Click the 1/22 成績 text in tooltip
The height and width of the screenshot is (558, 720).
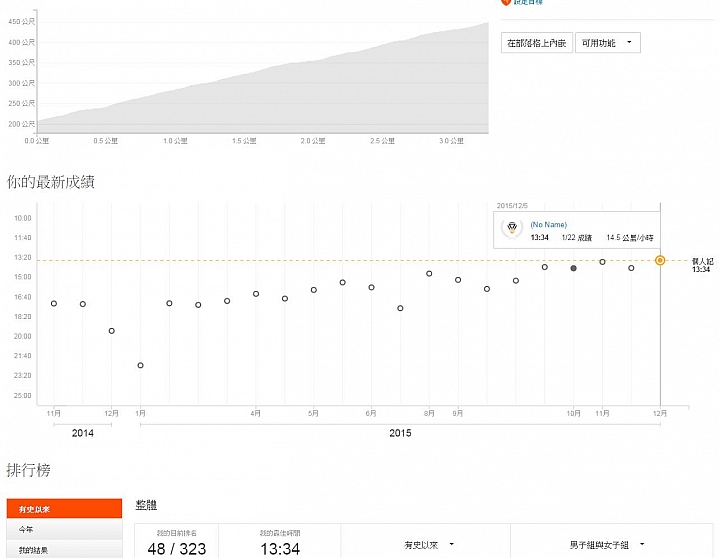click(577, 237)
